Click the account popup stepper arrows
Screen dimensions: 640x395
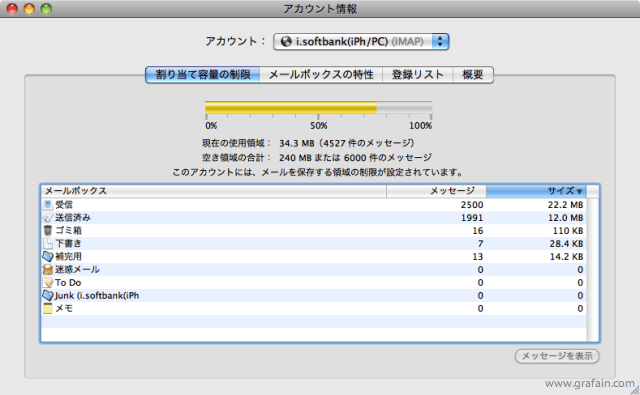[440, 42]
